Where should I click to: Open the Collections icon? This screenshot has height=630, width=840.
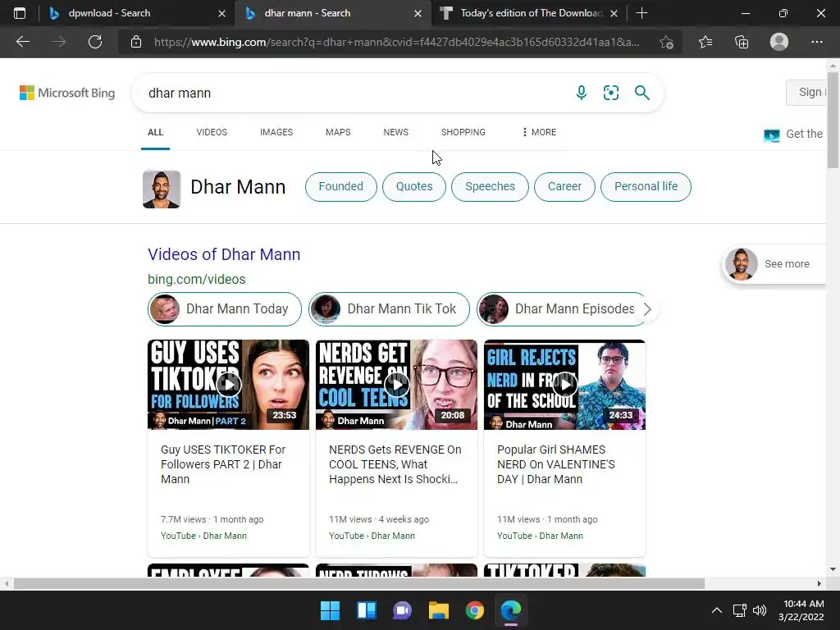tap(742, 42)
